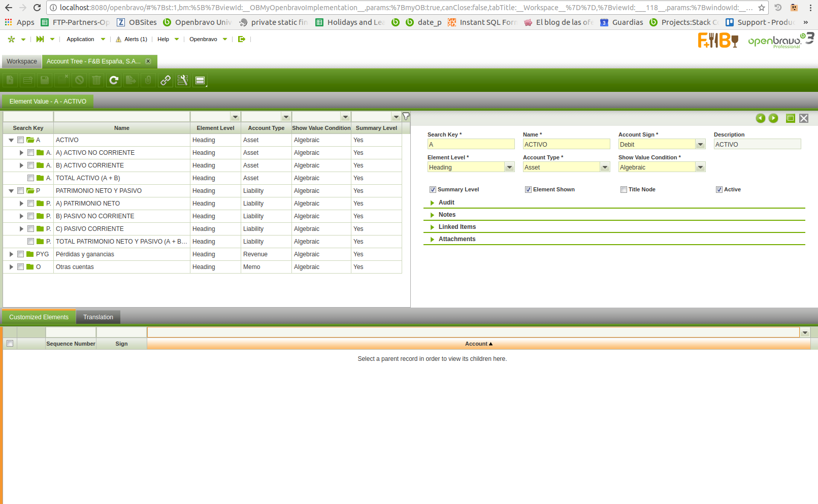Toggle the Active checkbox
The image size is (818, 504).
pyautogui.click(x=719, y=189)
